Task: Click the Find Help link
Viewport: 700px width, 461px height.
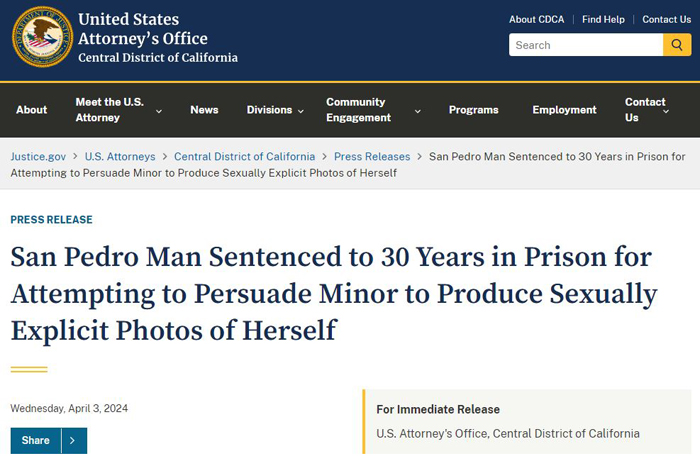Action: 603,19
